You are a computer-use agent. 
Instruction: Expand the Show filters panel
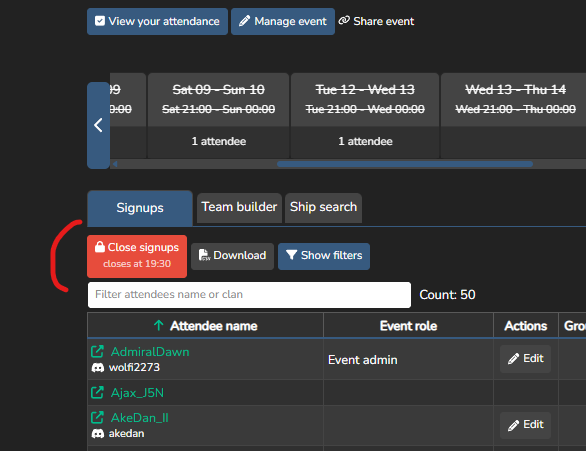click(x=324, y=256)
